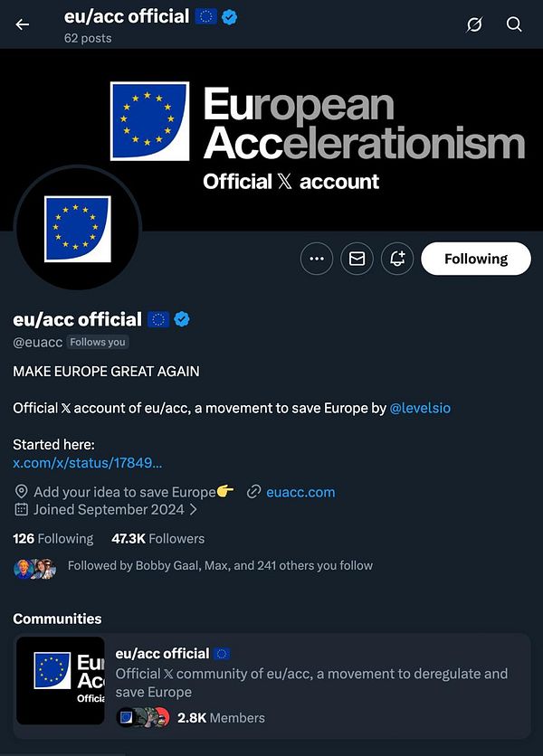View the 126 Following list
Screen dimensions: 543x756
point(52,538)
